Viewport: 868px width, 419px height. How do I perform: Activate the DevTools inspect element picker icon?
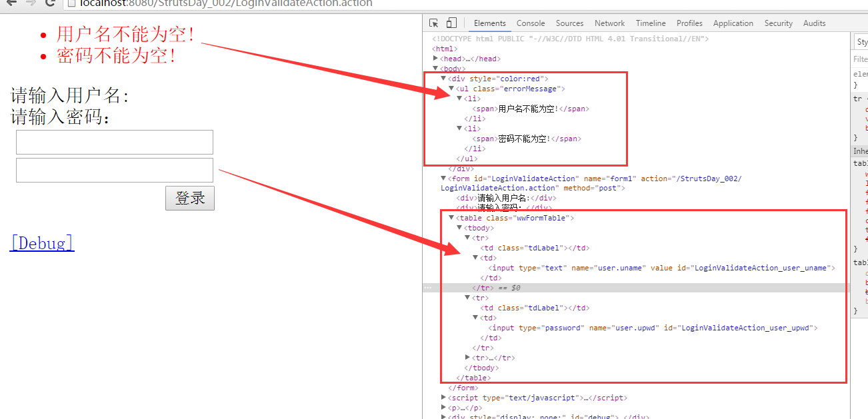click(434, 23)
